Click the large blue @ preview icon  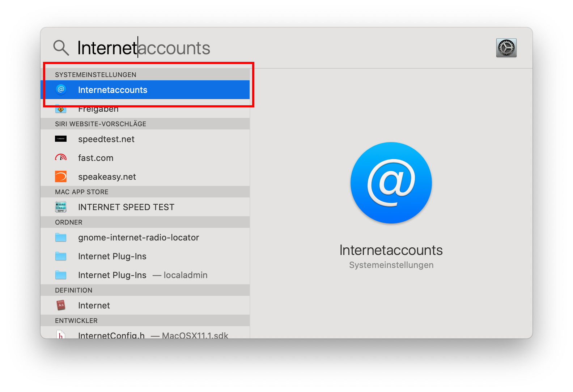[x=391, y=183]
